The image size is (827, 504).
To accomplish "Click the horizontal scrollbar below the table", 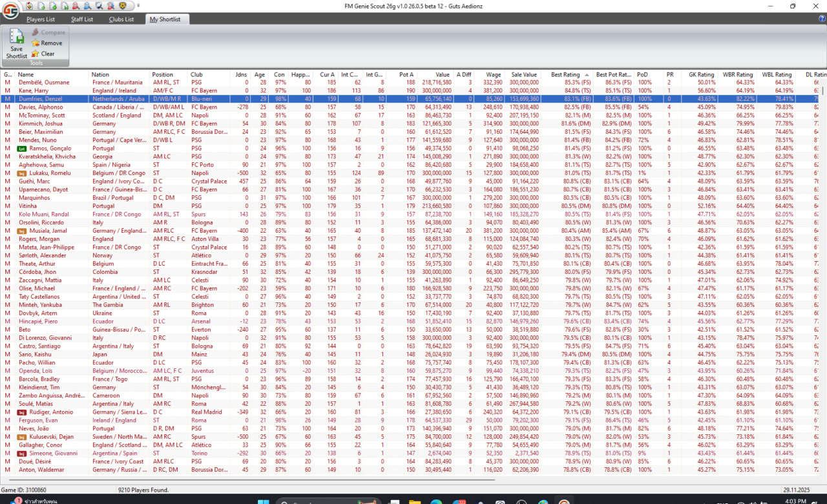I will click(258, 480).
